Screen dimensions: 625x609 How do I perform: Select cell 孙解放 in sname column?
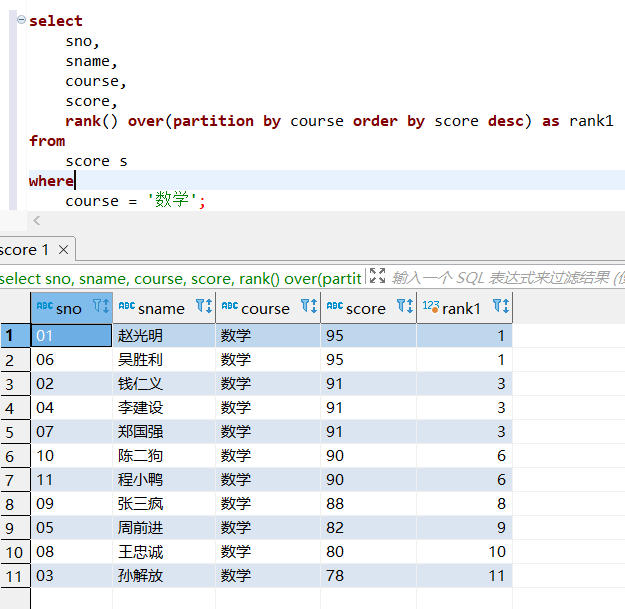[164, 576]
